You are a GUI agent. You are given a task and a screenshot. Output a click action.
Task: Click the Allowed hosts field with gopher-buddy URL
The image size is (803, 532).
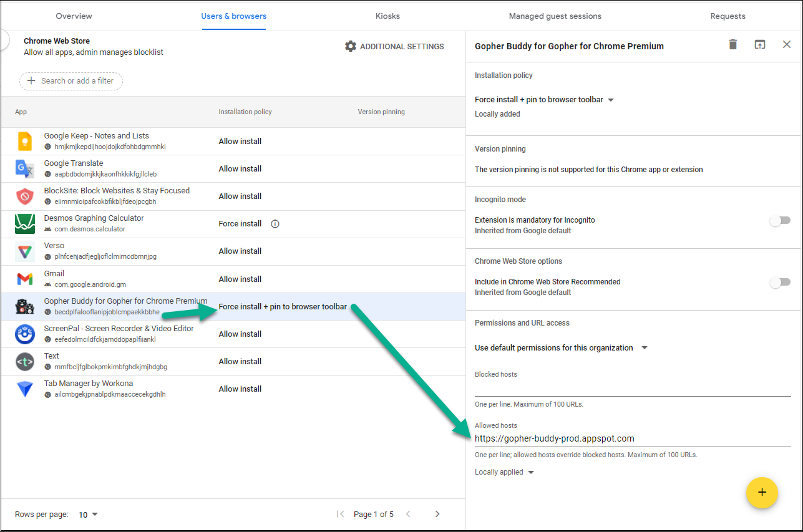(x=633, y=438)
